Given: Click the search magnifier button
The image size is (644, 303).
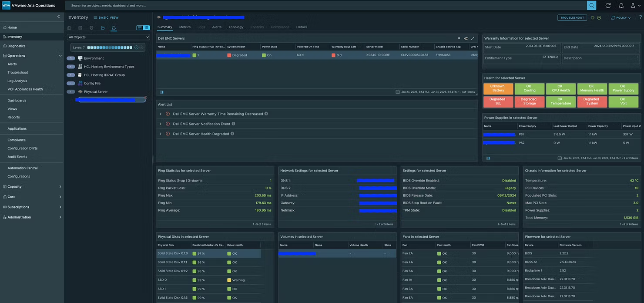Looking at the screenshot, I should pos(591,5).
